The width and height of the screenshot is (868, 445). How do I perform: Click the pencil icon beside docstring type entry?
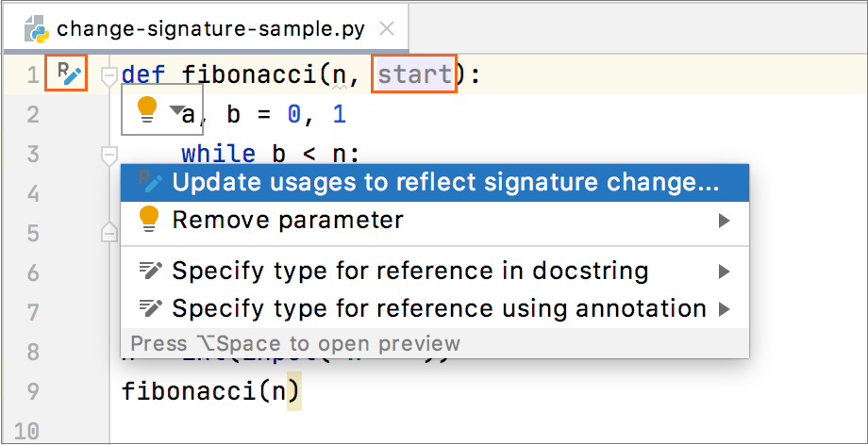tap(149, 272)
